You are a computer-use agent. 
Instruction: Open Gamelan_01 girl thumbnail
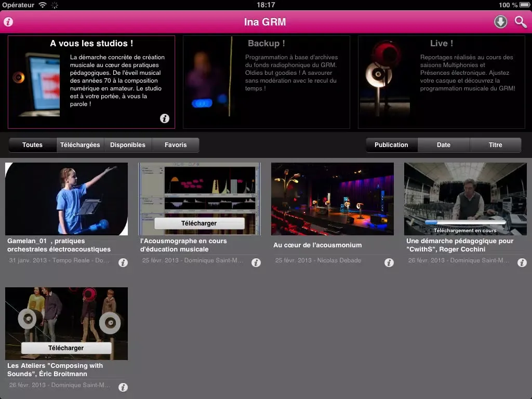click(66, 199)
